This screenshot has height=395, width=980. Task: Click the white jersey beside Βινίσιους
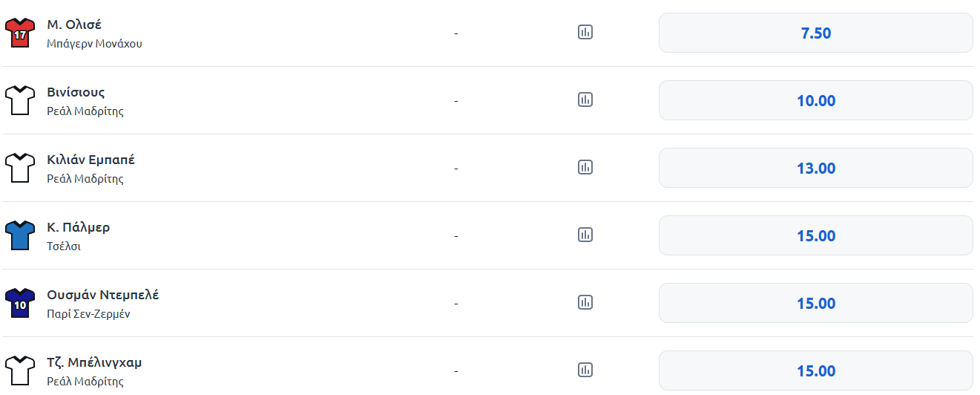[x=20, y=101]
